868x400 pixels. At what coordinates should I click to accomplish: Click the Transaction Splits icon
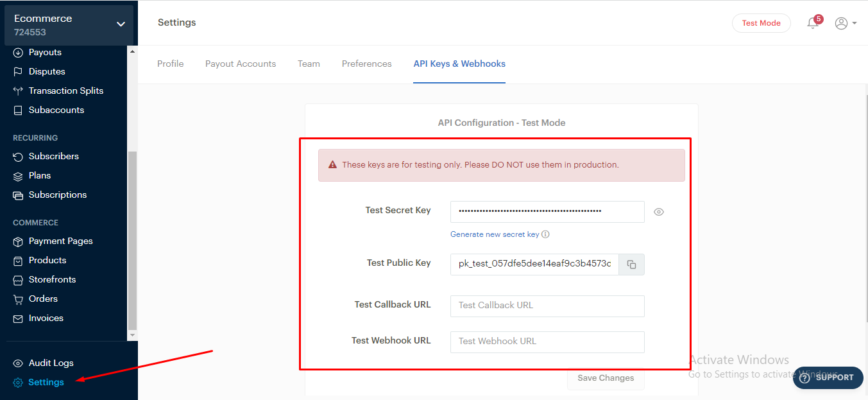tap(18, 91)
